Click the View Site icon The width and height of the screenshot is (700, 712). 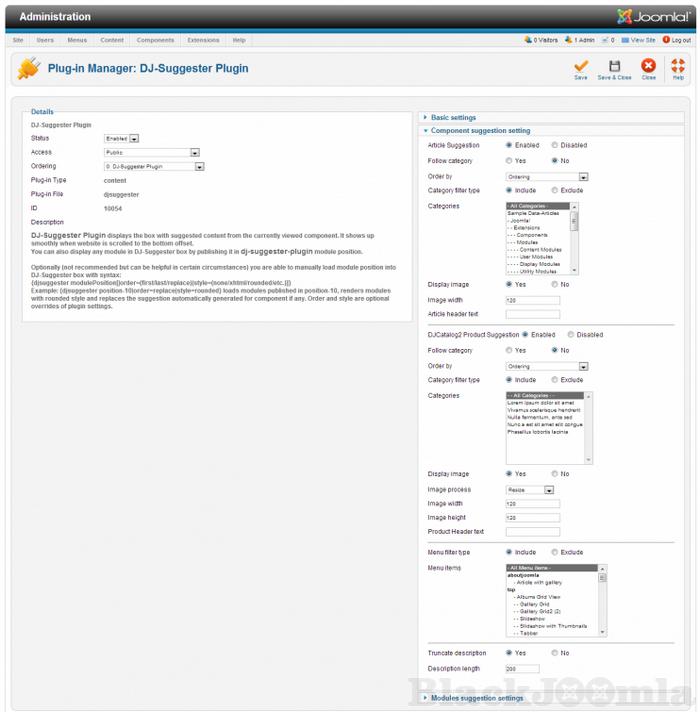pyautogui.click(x=626, y=40)
